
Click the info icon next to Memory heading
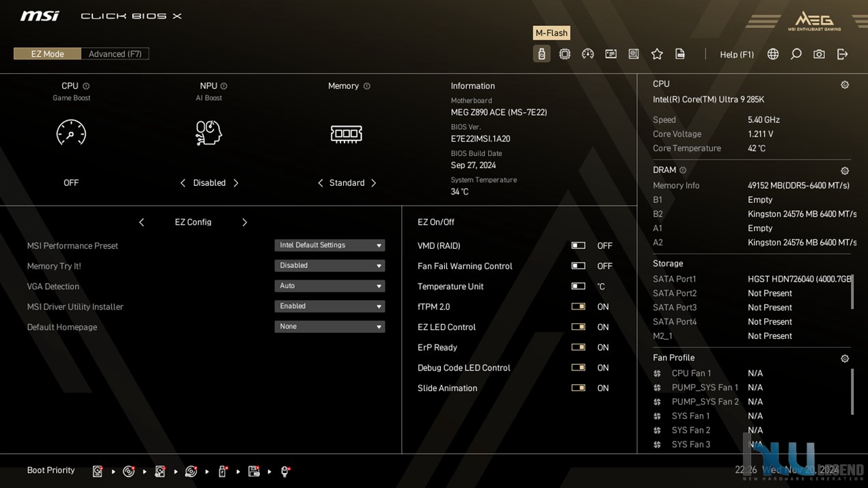pyautogui.click(x=367, y=86)
